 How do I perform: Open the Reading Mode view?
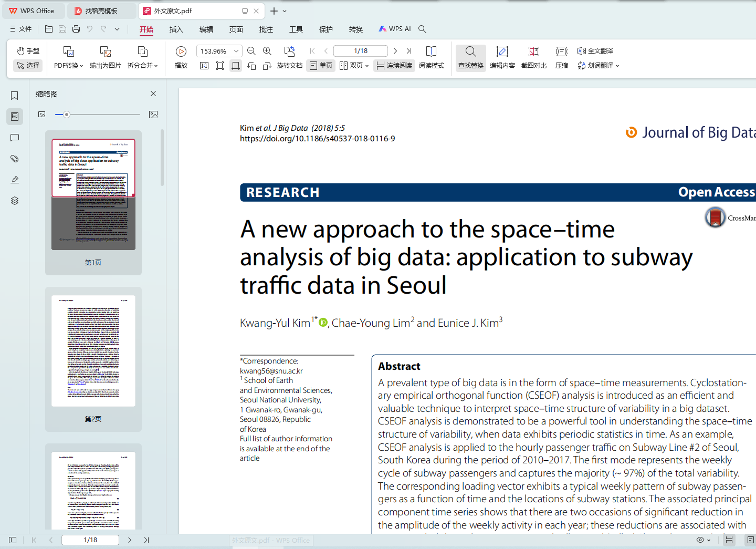[x=431, y=57]
